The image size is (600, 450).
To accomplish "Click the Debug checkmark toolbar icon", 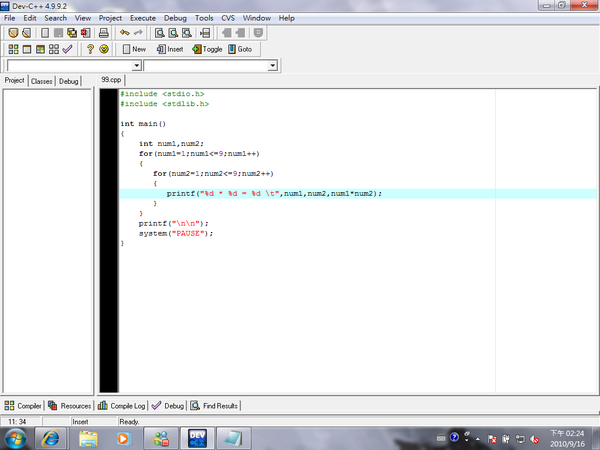I will [x=67, y=49].
